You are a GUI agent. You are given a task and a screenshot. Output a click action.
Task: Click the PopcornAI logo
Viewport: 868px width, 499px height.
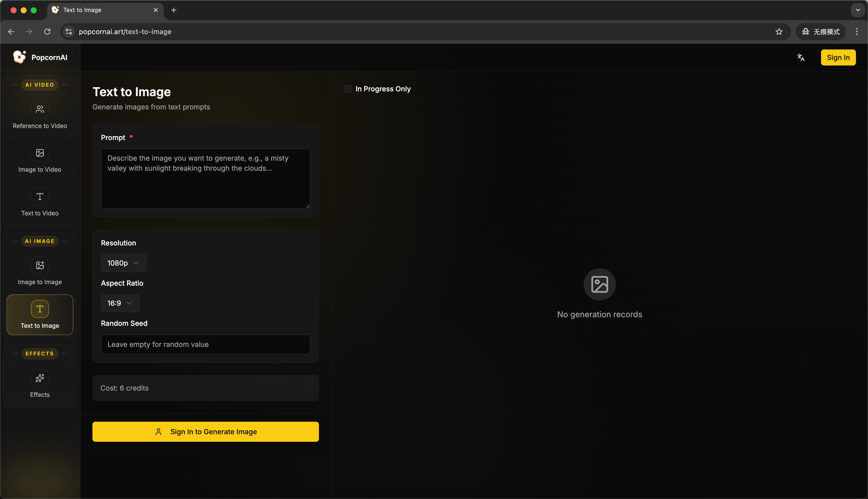(40, 57)
